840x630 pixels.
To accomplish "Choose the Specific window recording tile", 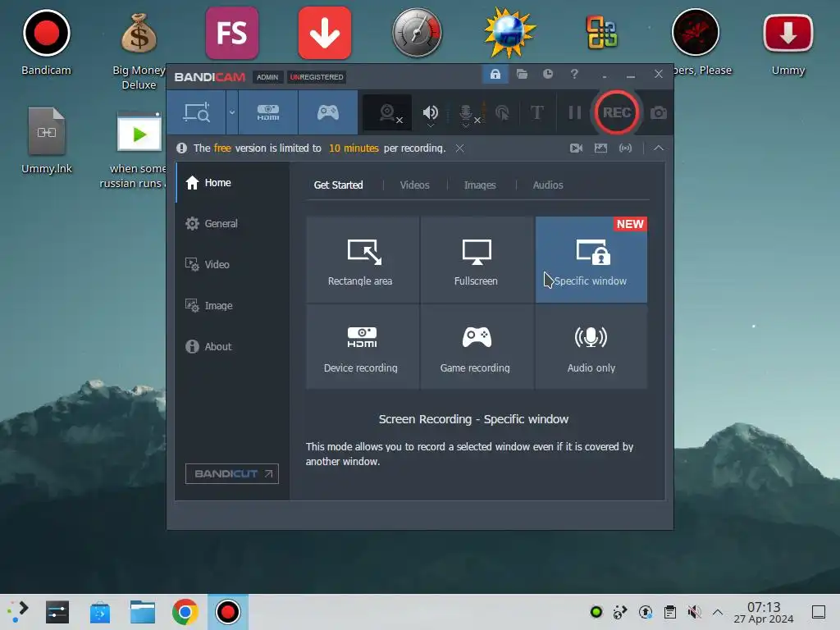I will (591, 260).
